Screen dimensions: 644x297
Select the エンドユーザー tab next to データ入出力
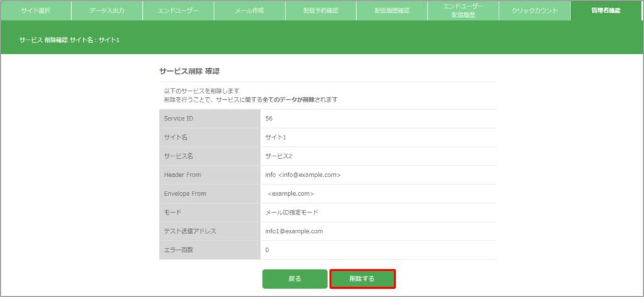178,11
